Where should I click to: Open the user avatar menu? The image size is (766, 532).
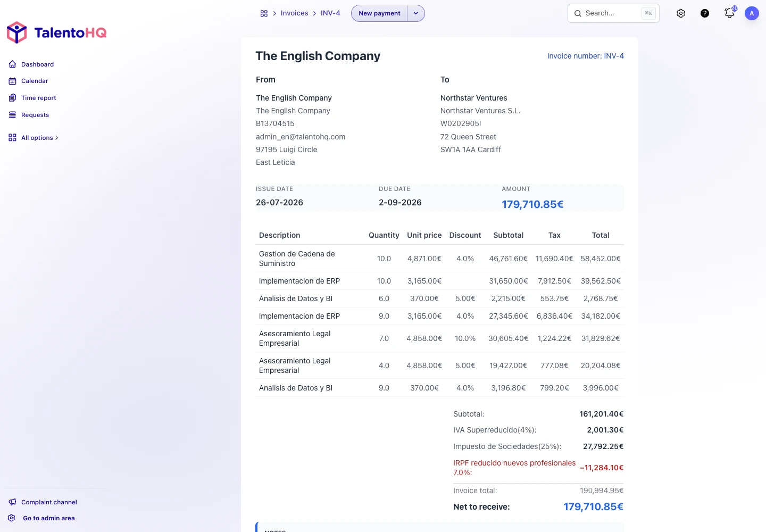(752, 13)
